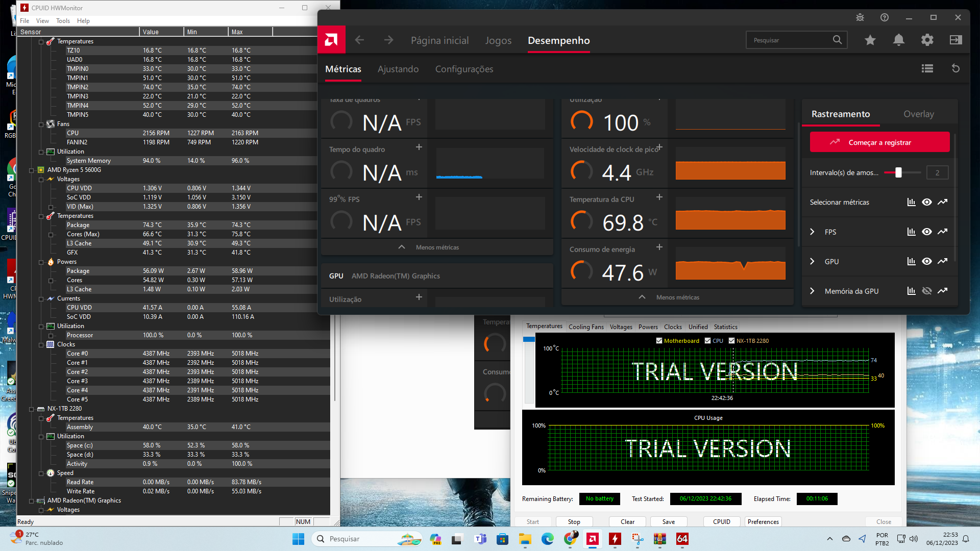Collapse AMD Ryzen 5 5600G tree node
The width and height of the screenshot is (980, 551).
pos(32,170)
